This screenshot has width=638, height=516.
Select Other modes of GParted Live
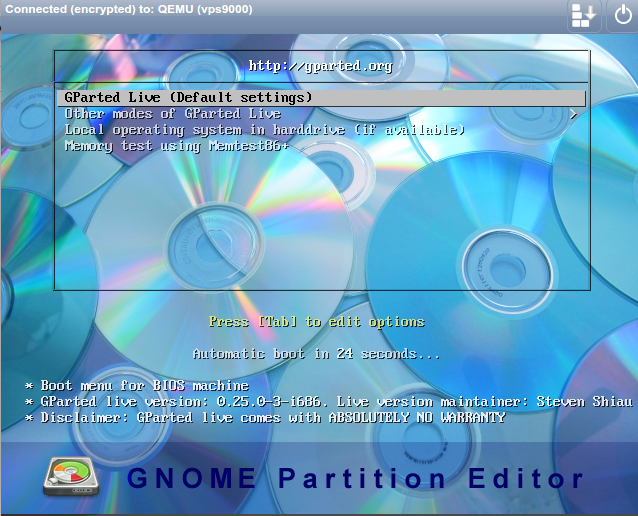[172, 114]
